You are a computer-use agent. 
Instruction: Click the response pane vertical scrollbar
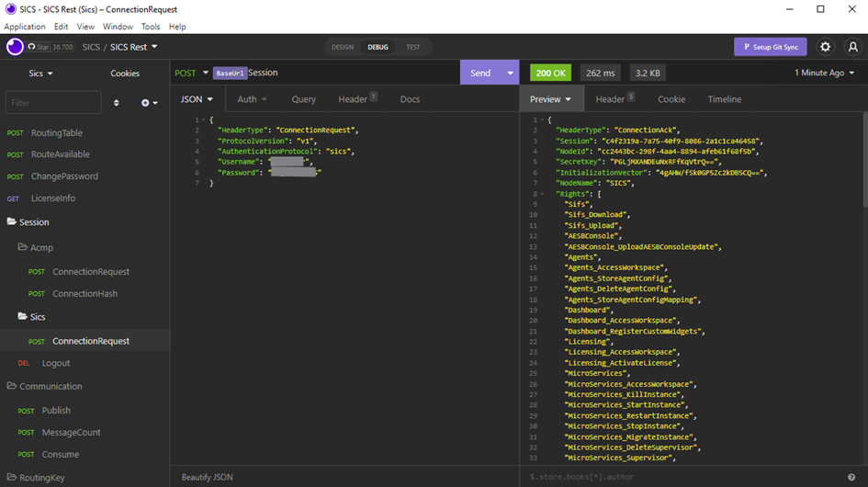pos(865,160)
